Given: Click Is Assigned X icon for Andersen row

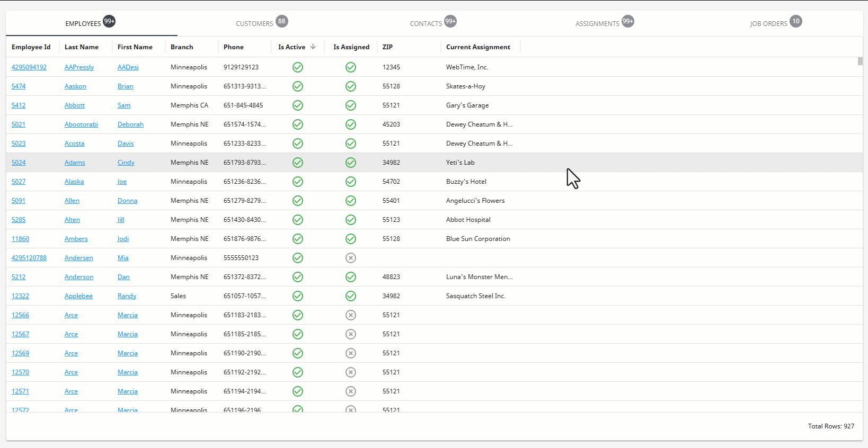Looking at the screenshot, I should tap(351, 258).
